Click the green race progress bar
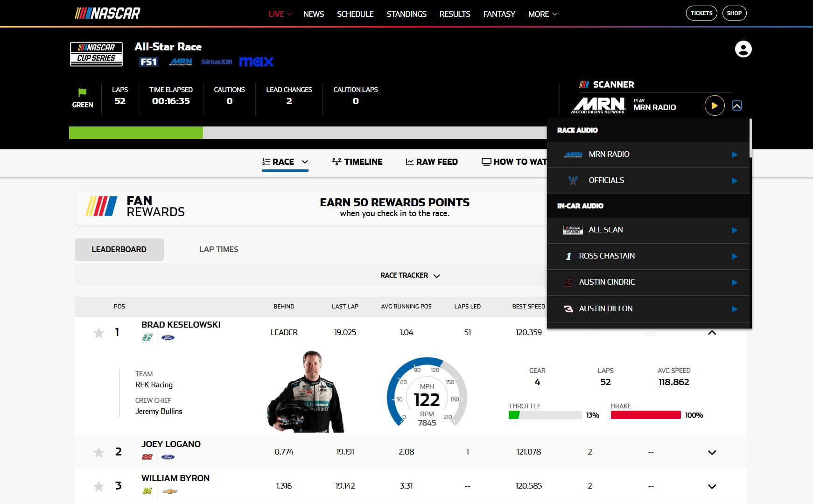This screenshot has height=504, width=813. (x=136, y=133)
